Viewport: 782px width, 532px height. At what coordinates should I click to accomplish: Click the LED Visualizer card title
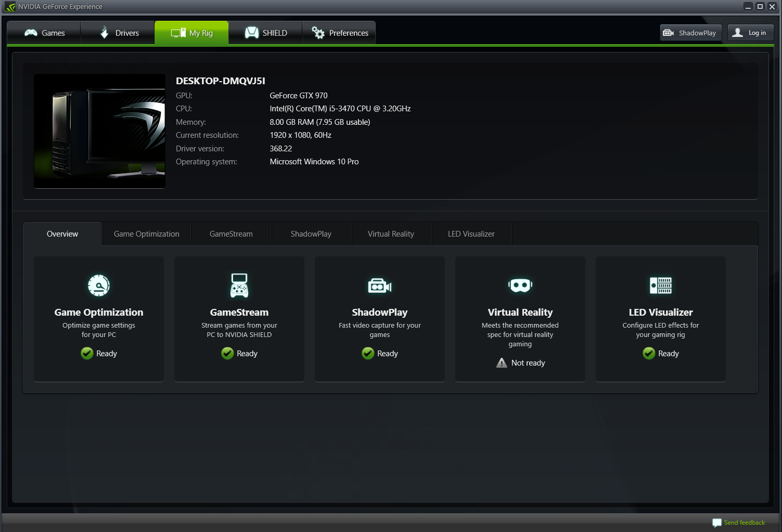(661, 312)
